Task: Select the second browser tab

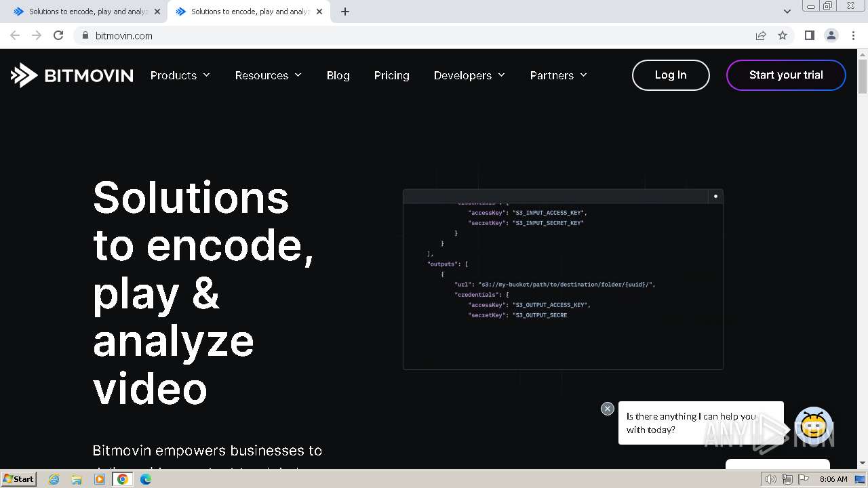Action: click(x=248, y=12)
